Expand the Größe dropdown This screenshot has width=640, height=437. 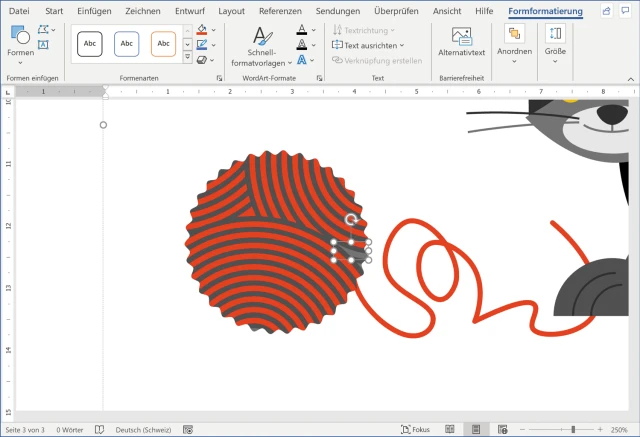pyautogui.click(x=556, y=44)
